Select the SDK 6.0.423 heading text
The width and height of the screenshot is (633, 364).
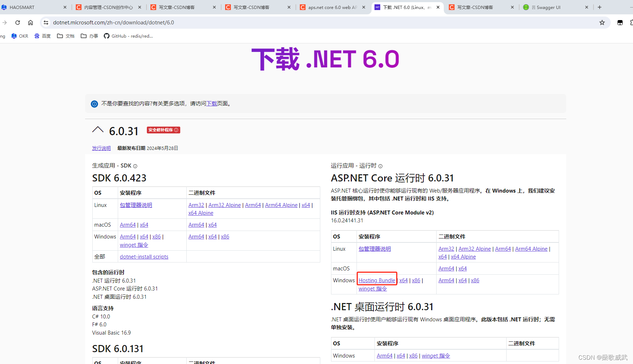pyautogui.click(x=119, y=178)
